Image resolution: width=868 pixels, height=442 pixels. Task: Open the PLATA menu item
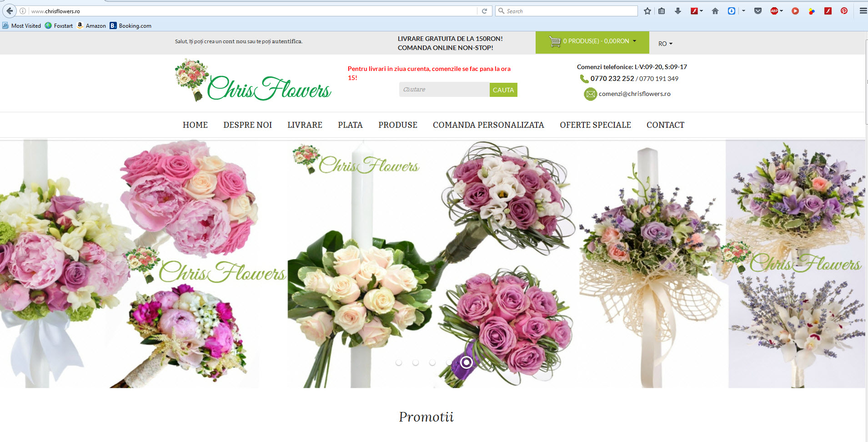pos(350,125)
